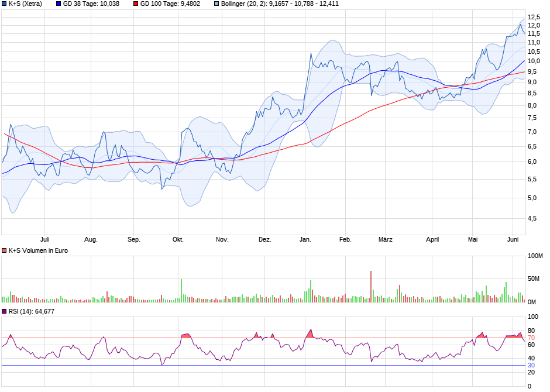Click the 8,0 price axis value

click(x=532, y=105)
